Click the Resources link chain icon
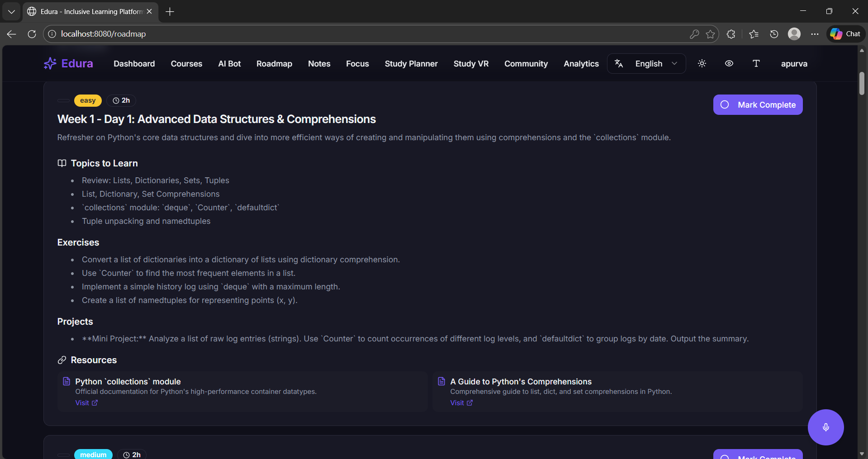The width and height of the screenshot is (868, 459). tap(62, 360)
